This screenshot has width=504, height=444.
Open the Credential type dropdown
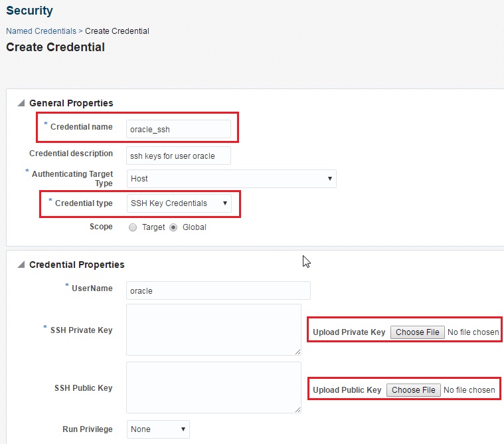(179, 203)
